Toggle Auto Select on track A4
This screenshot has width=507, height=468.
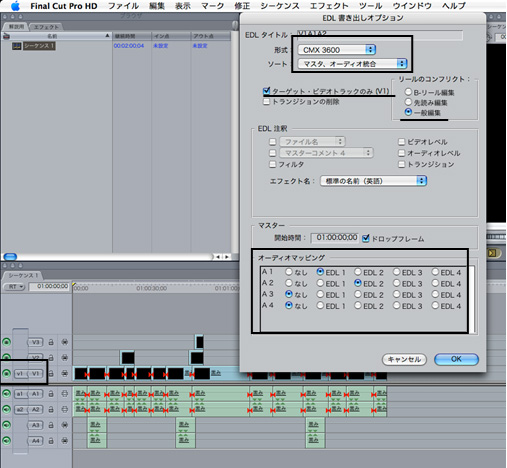65,441
